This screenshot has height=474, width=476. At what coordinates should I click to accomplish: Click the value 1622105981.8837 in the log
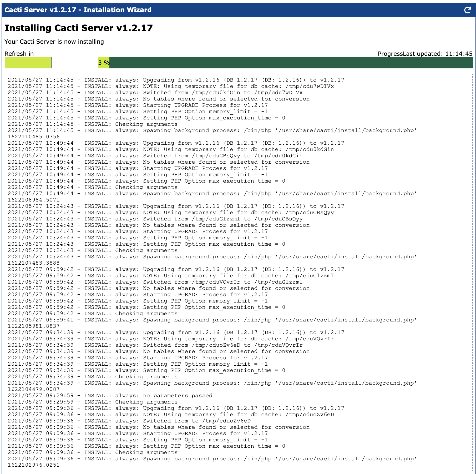(34, 326)
